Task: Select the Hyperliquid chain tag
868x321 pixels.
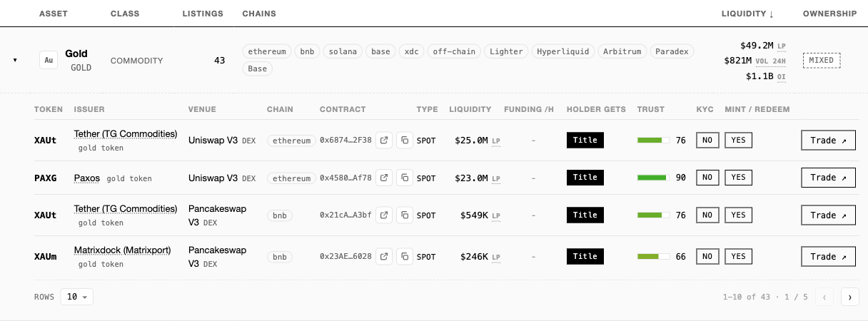Action: click(562, 51)
